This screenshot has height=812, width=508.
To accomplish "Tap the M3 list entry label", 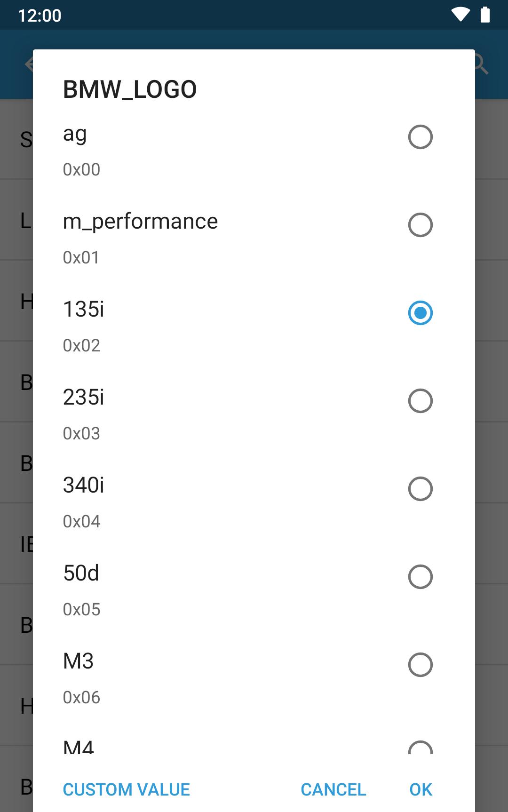I will (78, 661).
